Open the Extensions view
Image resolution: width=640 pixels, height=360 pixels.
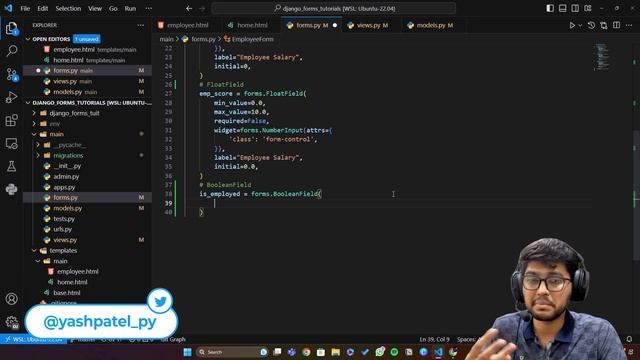11,120
